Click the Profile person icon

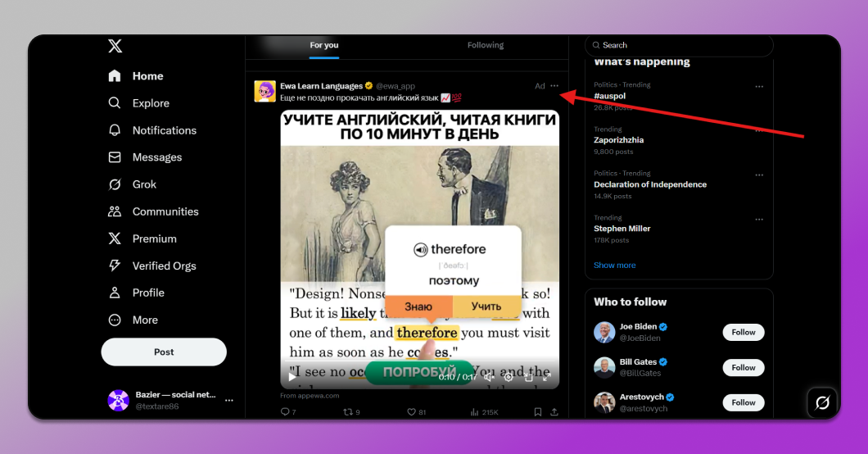[115, 293]
